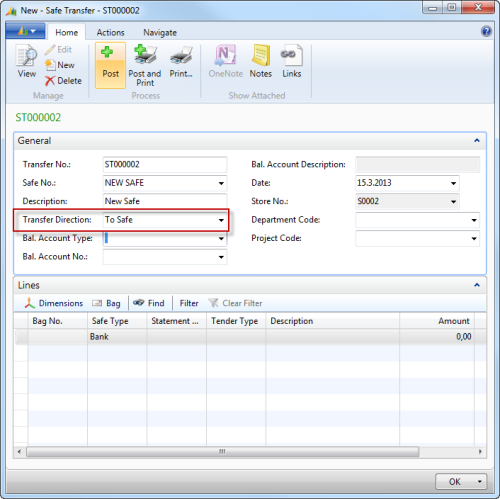Open the help question mark icon
This screenshot has height=499, width=500.
click(x=486, y=31)
